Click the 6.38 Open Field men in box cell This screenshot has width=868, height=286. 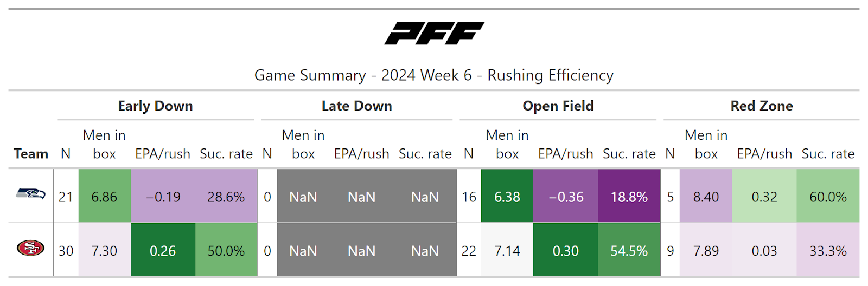click(507, 197)
